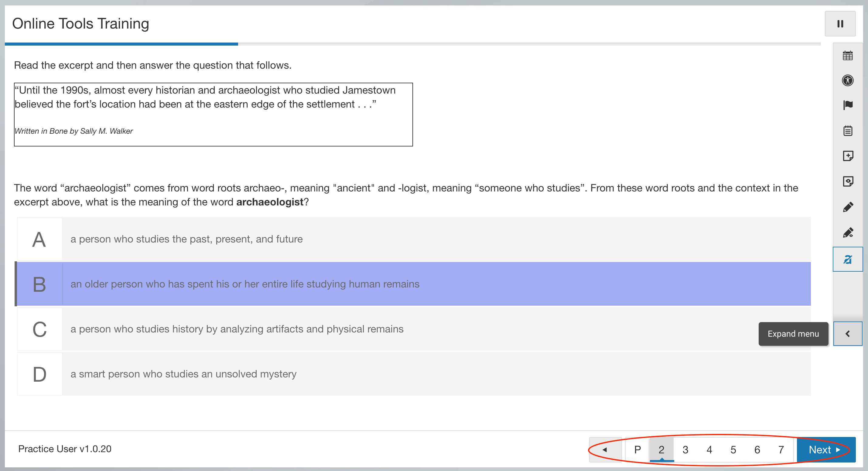The image size is (868, 471).
Task: Show the hidden sticky notes
Action: (847, 181)
